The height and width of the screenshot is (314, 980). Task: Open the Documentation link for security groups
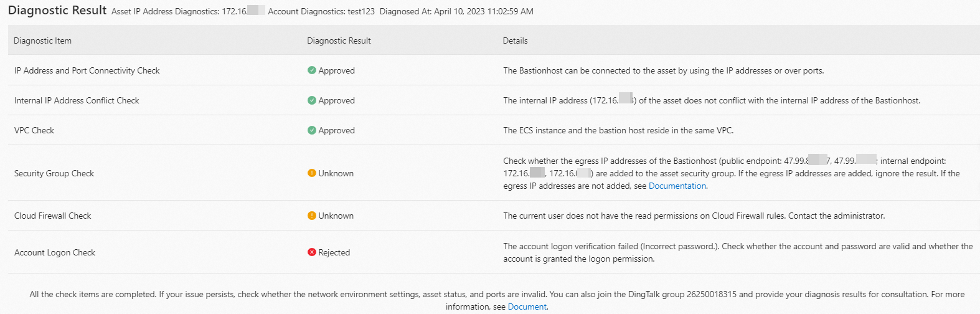(x=677, y=186)
